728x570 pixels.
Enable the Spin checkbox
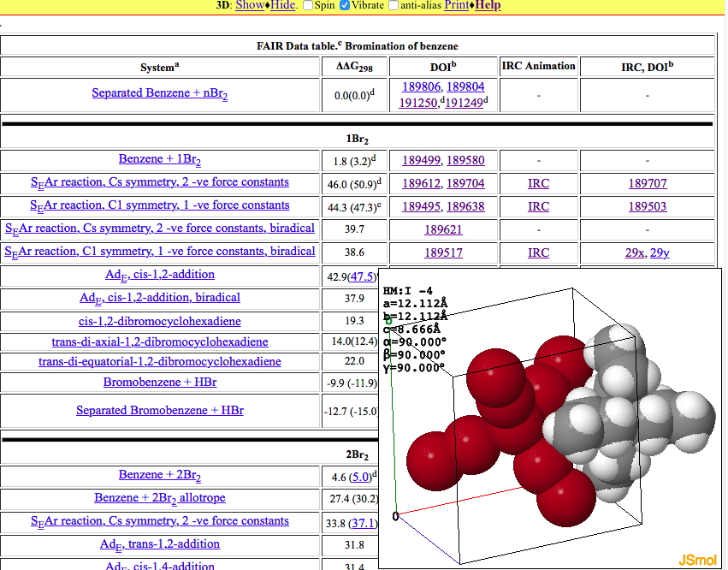308,5
